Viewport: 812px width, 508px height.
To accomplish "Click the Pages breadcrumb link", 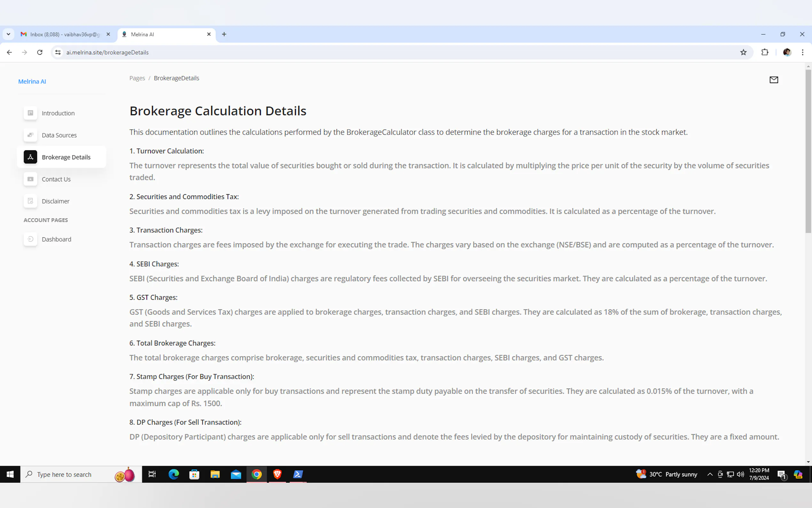I will click(137, 78).
